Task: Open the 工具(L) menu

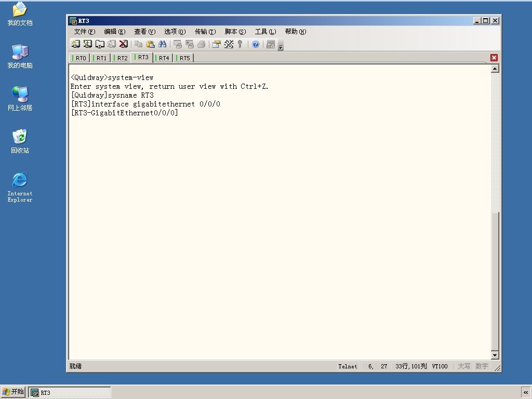Action: (x=265, y=32)
